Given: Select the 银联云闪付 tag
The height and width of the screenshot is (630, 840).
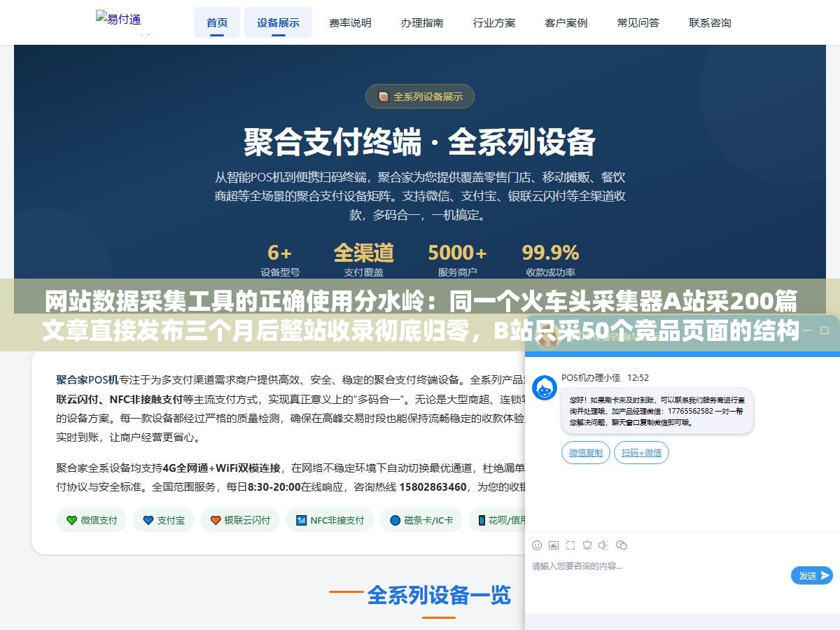Looking at the screenshot, I should pos(240,520).
